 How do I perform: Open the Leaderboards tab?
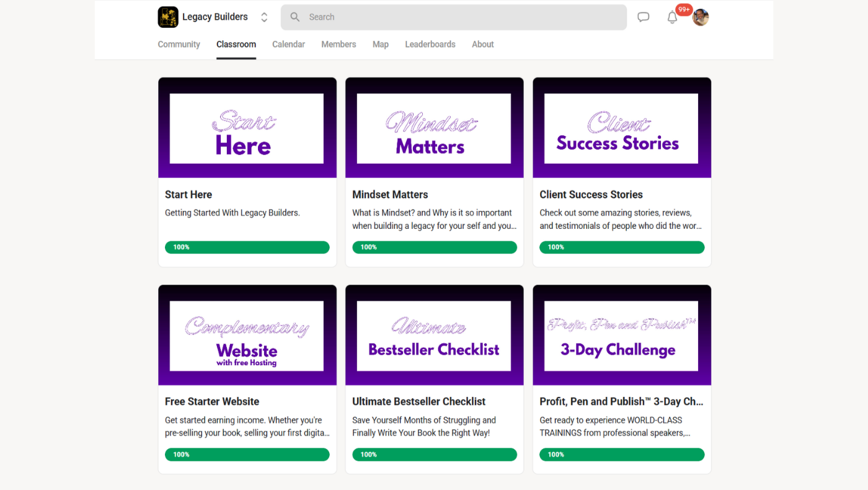[430, 45]
